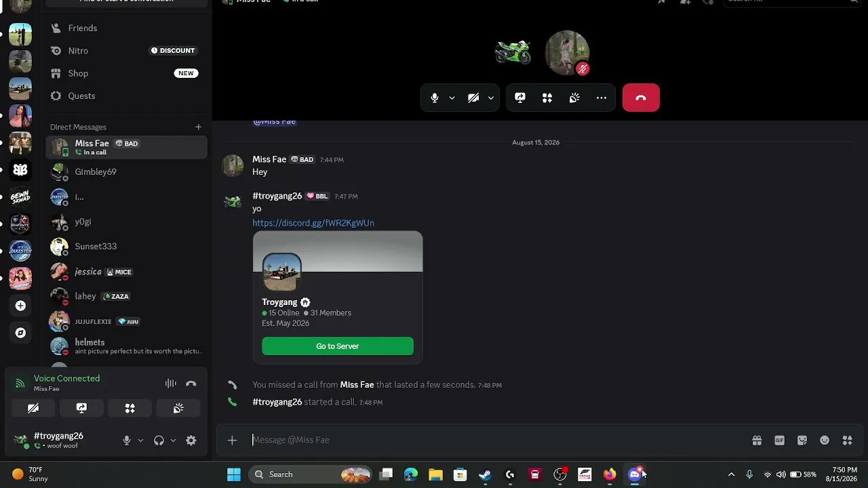Open the Gimbley69 direct message

tap(126, 172)
